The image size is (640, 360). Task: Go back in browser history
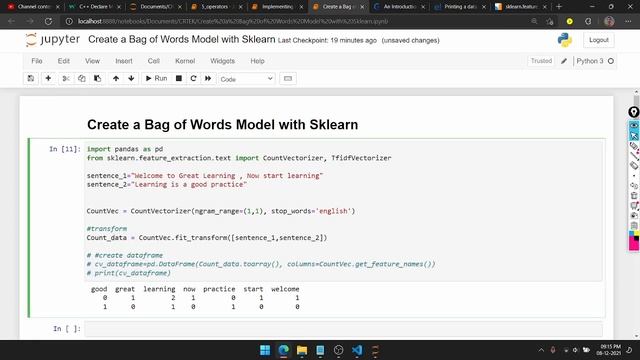[x=11, y=21]
